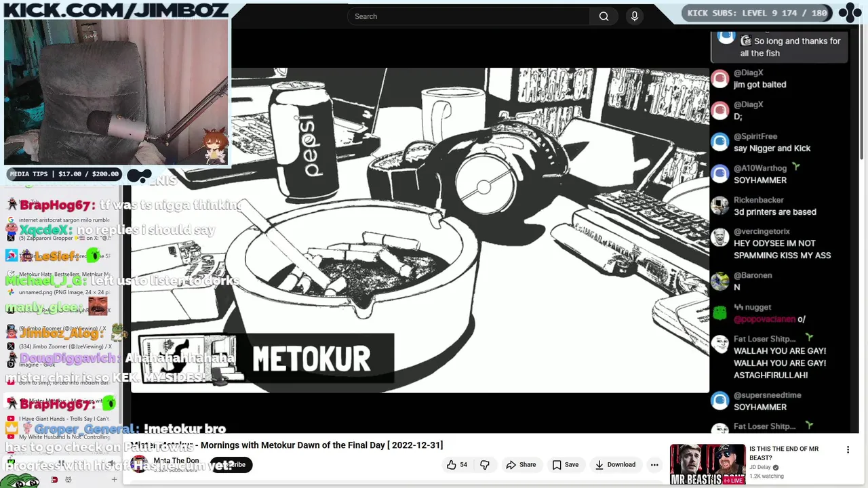The height and width of the screenshot is (488, 868).
Task: Click '1.2K watching' under JD Delay
Action: pos(766,476)
